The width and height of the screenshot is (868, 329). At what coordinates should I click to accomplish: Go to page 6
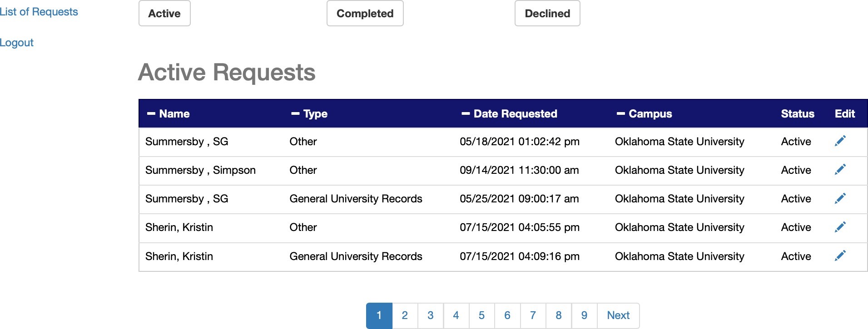click(507, 315)
